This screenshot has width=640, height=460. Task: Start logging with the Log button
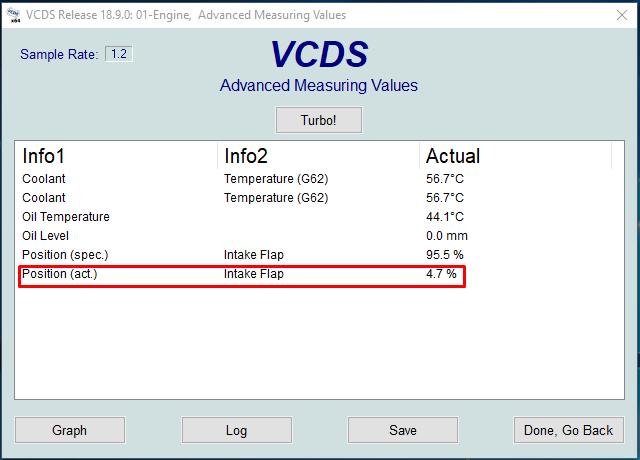pos(236,430)
